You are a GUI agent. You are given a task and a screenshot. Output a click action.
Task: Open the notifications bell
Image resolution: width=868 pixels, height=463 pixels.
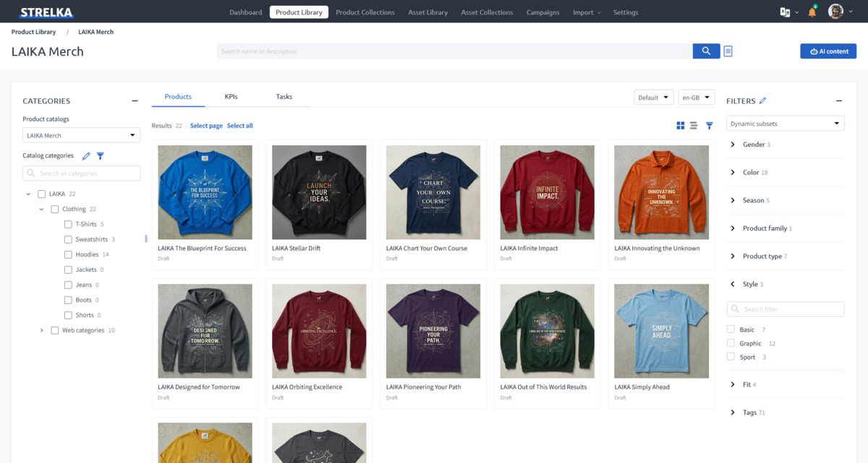(x=812, y=11)
